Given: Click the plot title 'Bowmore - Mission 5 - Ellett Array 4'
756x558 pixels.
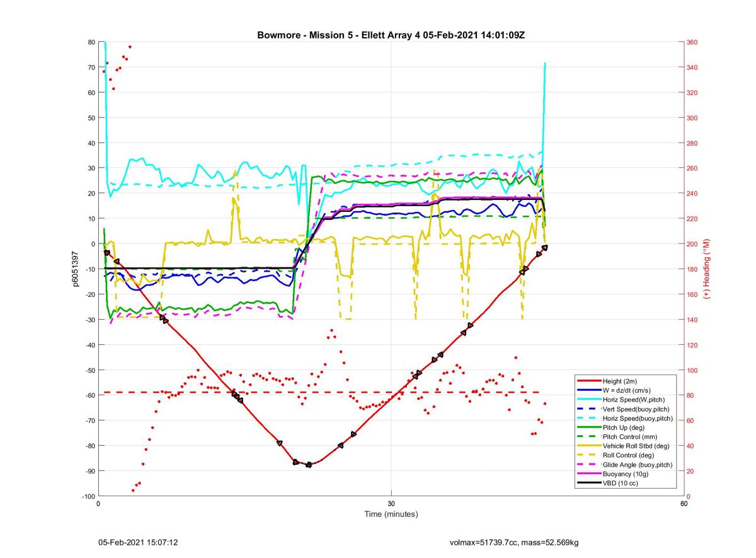Looking at the screenshot, I should click(338, 35).
